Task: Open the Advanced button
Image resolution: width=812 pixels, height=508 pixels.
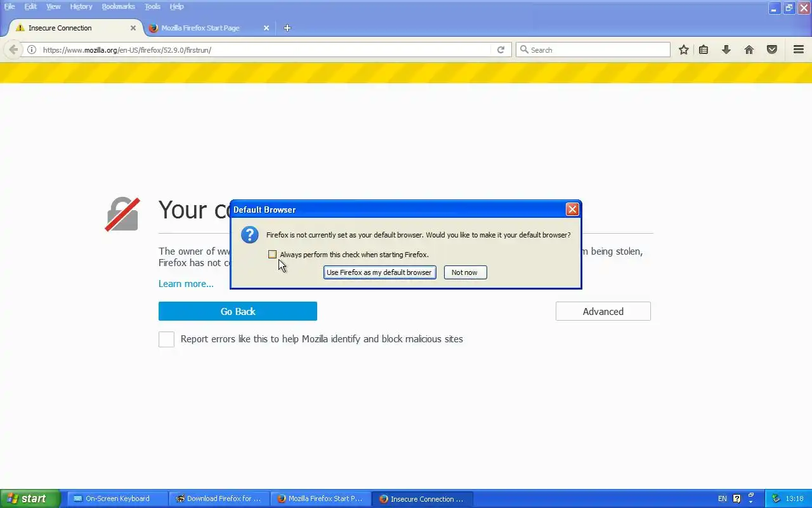Action: 603,311
